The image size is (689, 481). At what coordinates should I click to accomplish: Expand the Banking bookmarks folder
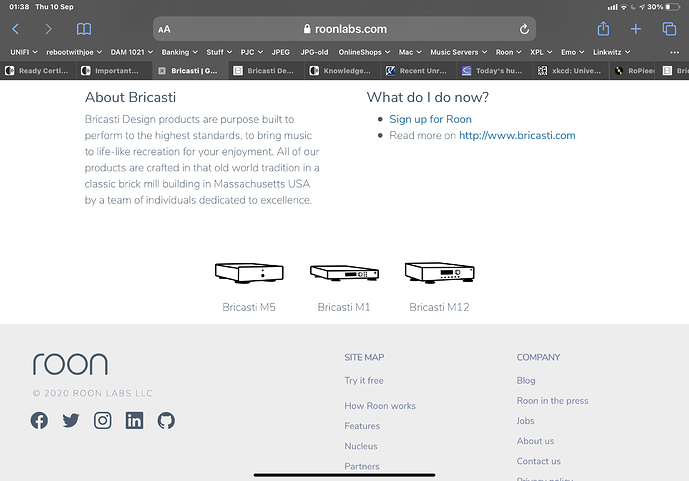[x=179, y=52]
